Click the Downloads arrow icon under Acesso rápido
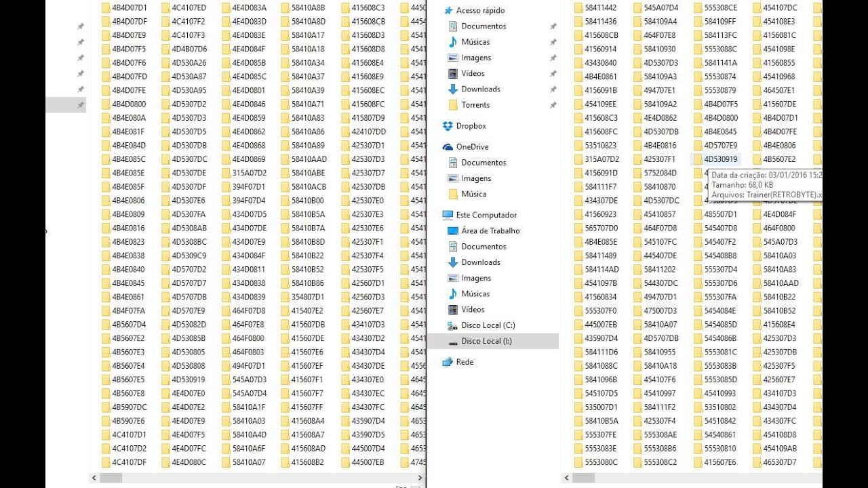The height and width of the screenshot is (488, 868). pos(454,89)
